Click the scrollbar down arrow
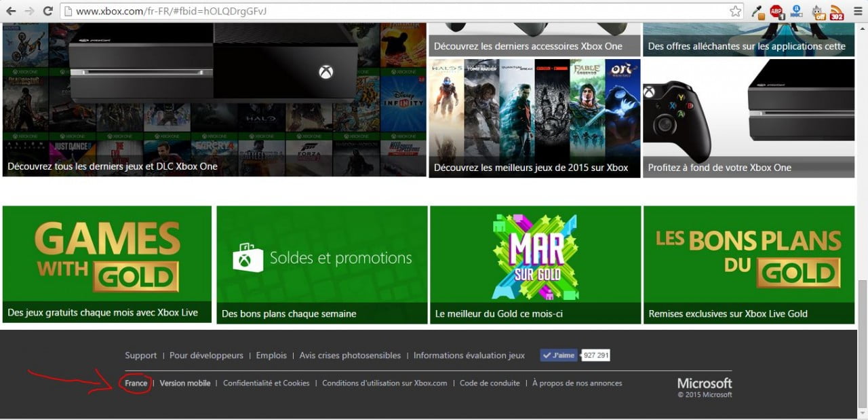Image resolution: width=868 pixels, height=420 pixels. point(862,413)
